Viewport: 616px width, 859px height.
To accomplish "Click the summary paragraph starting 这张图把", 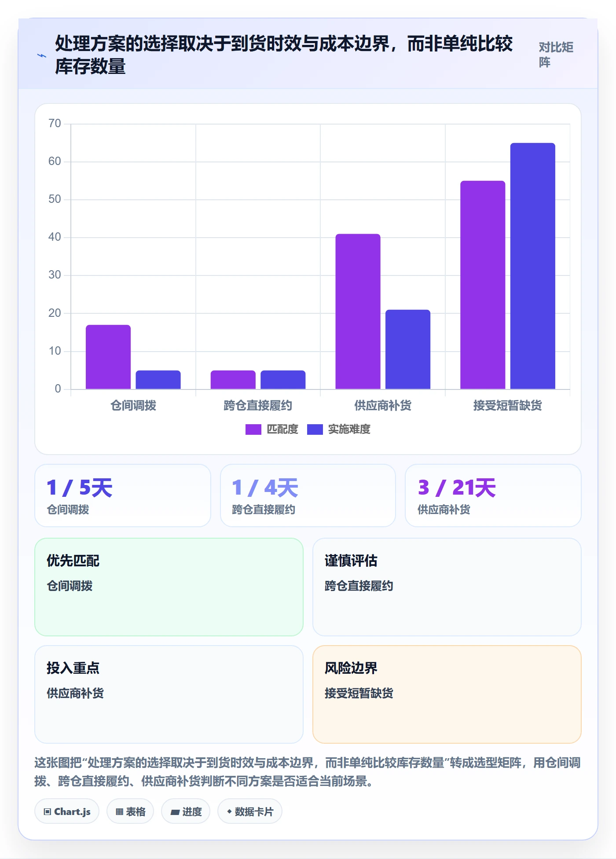I will pos(308,772).
